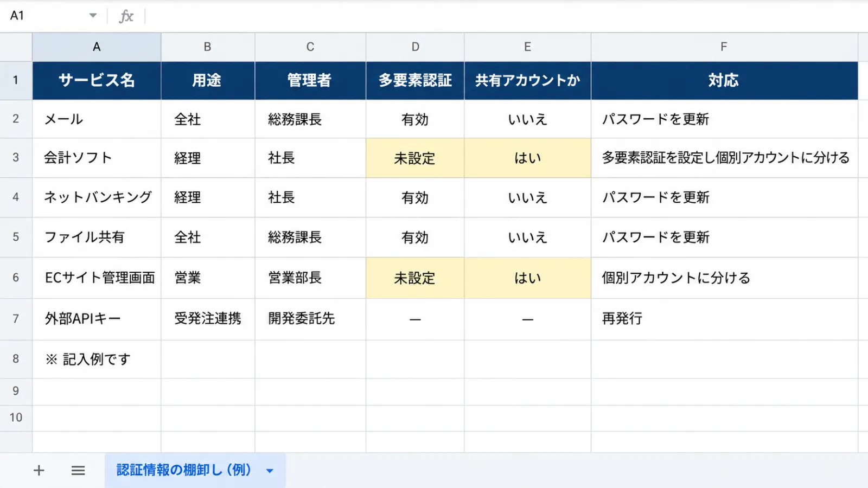Select the 会計ソフト cell

[97, 158]
